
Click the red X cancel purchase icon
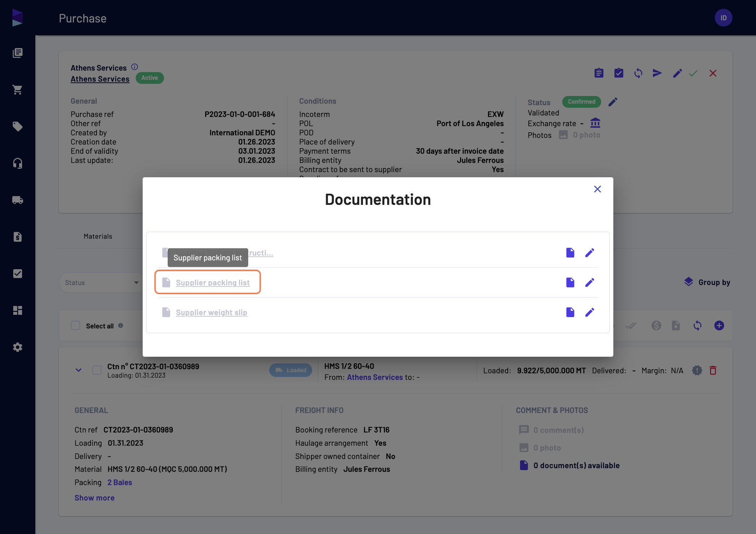click(713, 73)
